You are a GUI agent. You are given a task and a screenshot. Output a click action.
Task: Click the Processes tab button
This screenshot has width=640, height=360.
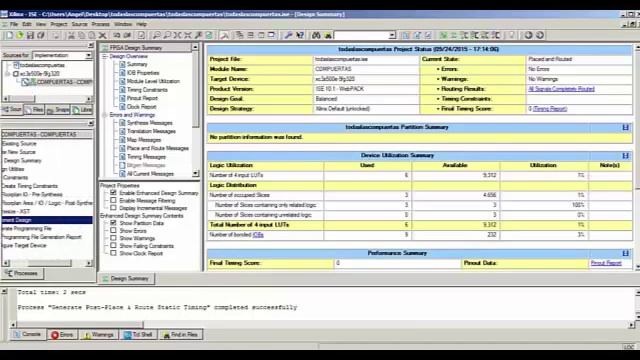click(x=23, y=273)
